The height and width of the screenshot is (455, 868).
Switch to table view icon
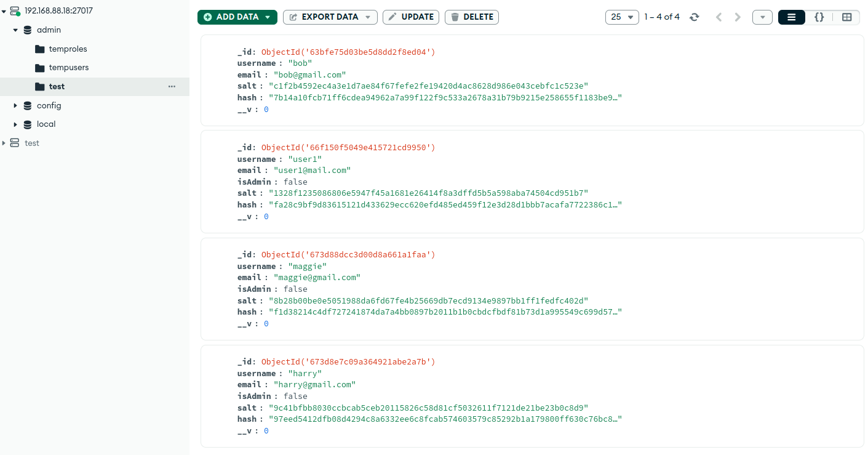[x=846, y=17]
